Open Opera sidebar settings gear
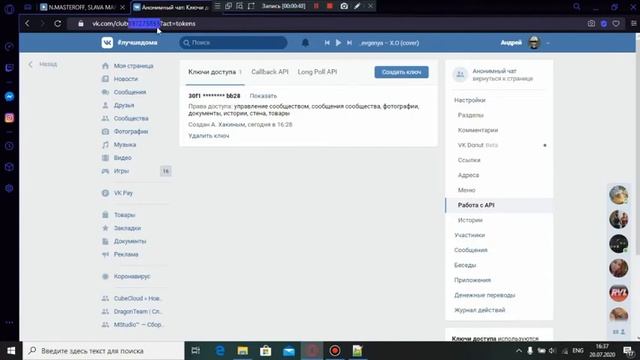Screen dimensions: 640x360 tap(9, 188)
